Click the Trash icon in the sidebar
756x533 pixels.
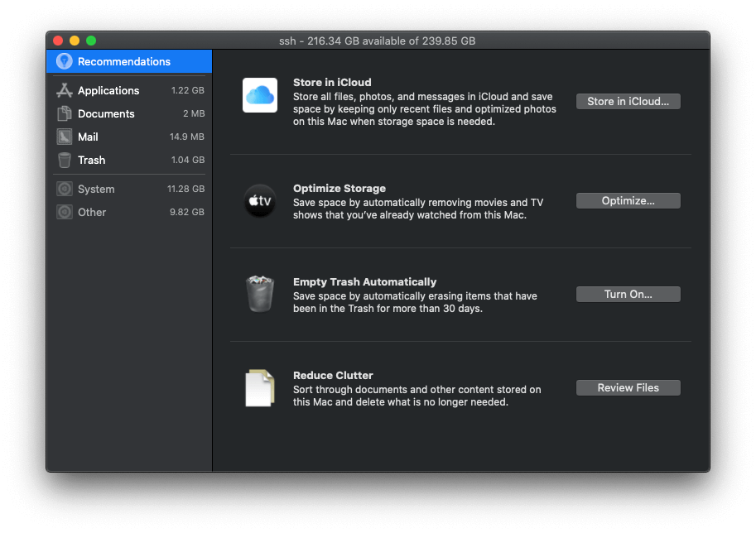click(64, 160)
